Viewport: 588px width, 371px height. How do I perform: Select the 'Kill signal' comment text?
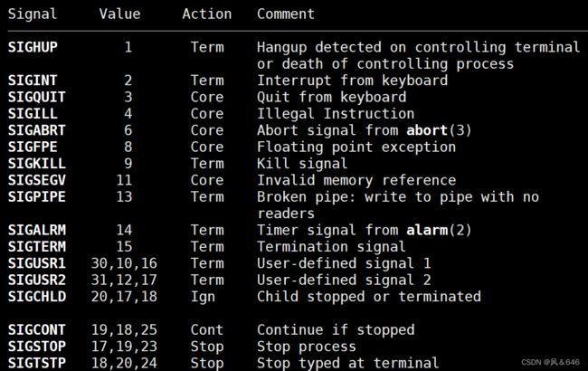(x=302, y=164)
